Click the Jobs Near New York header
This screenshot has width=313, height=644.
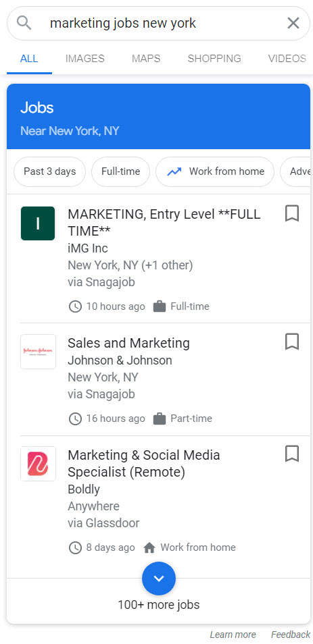[158, 117]
